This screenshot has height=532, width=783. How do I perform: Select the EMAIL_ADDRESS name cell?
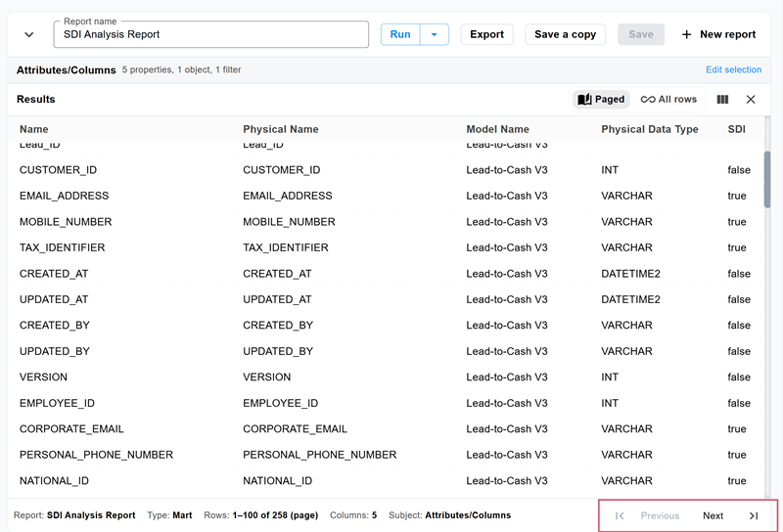tap(64, 197)
